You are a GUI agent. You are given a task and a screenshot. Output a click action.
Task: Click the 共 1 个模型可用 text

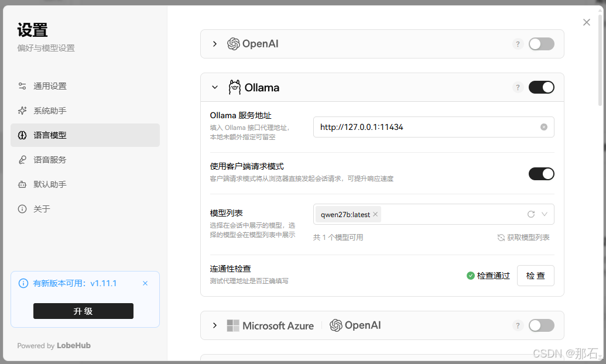tap(338, 238)
